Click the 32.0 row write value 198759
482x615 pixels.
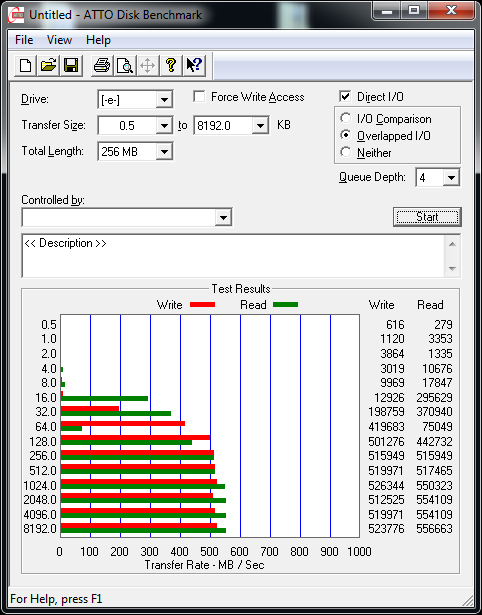386,412
